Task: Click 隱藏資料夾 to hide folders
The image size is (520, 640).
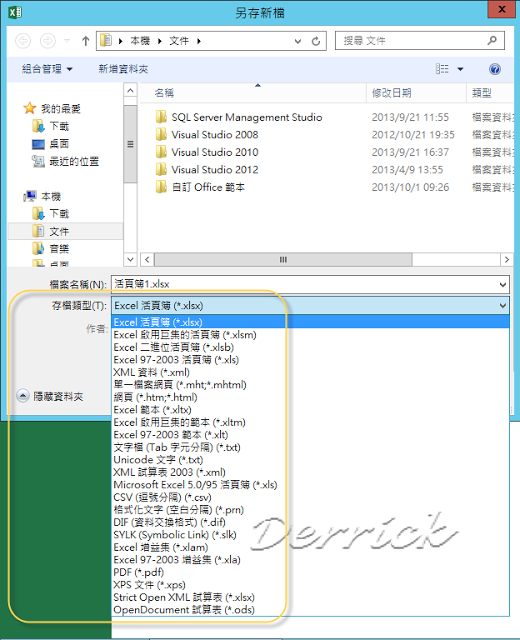Action: [x=50, y=396]
